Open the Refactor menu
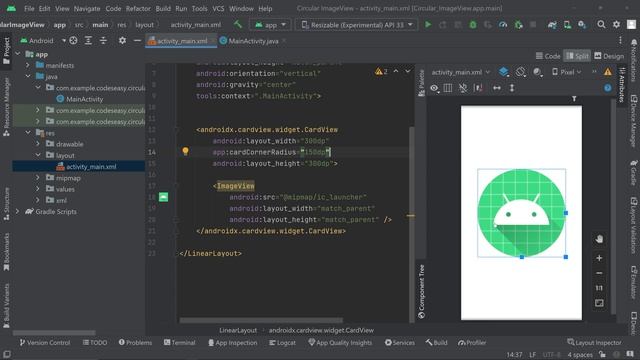The height and width of the screenshot is (360, 640). point(138,8)
